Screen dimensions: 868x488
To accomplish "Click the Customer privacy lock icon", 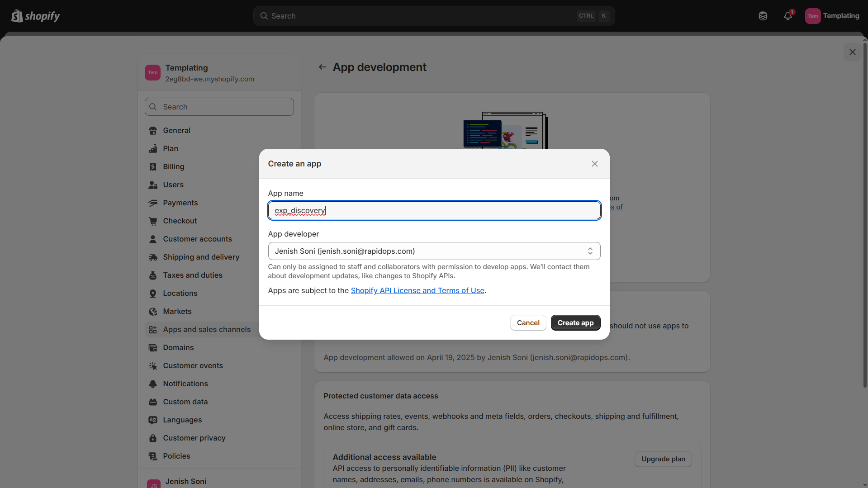I will 153,438.
